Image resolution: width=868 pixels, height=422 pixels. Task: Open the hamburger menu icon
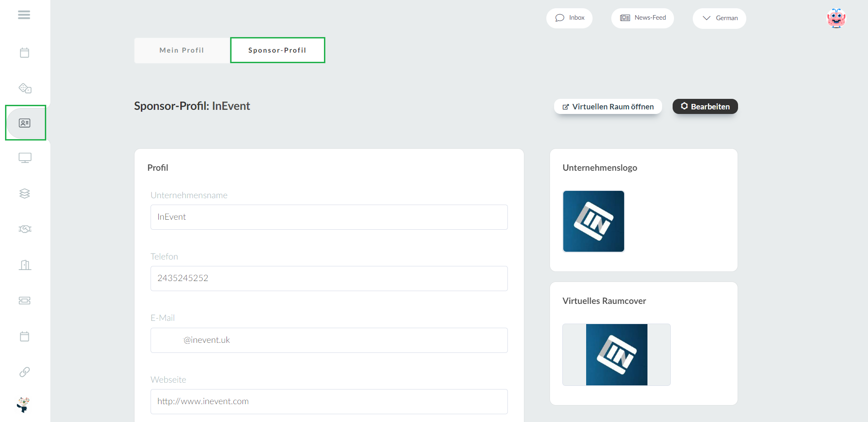[x=24, y=15]
